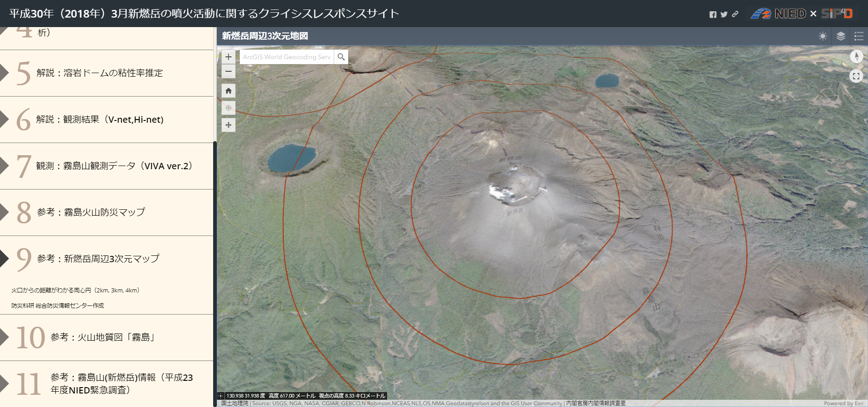Screen dimensions: 868x407
Task: Copy the share link icon
Action: tap(735, 14)
